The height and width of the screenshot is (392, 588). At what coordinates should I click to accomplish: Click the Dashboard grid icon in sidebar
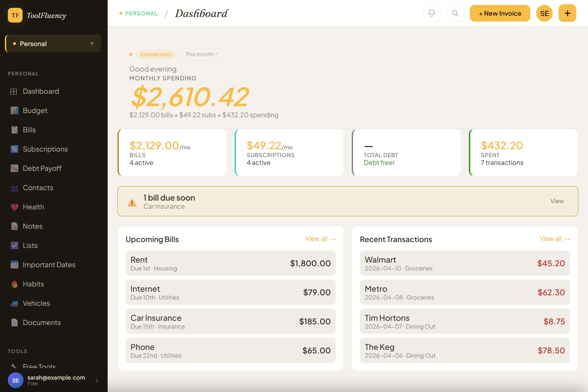tap(14, 91)
